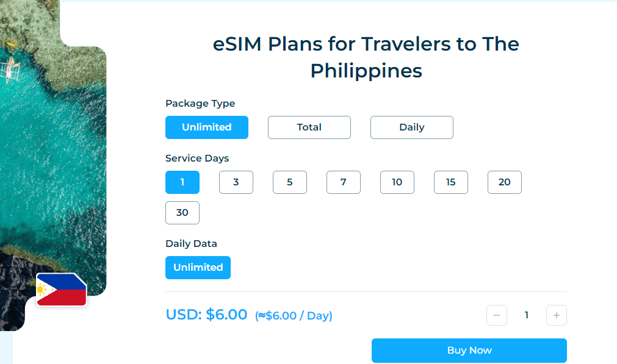Choose 15 service days

coord(451,182)
